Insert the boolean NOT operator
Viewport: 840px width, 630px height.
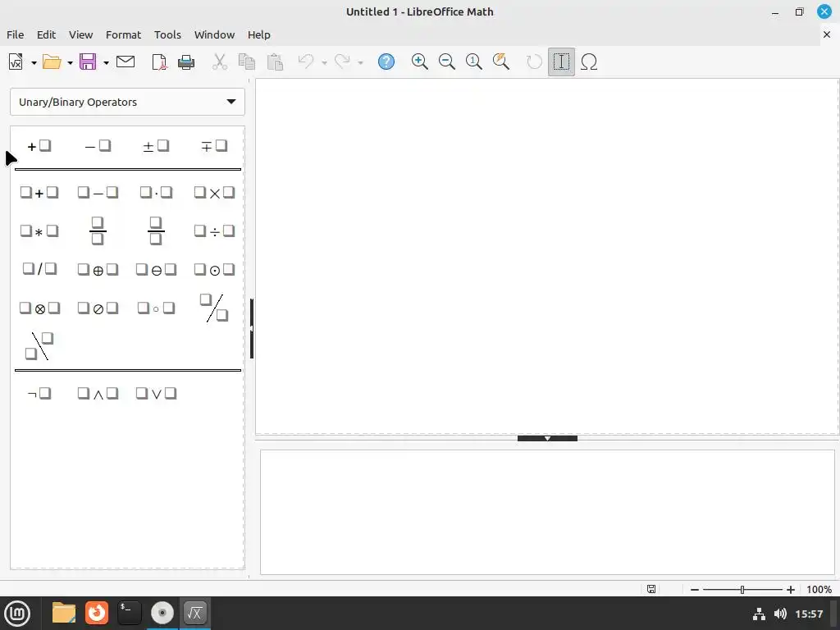pyautogui.click(x=39, y=393)
